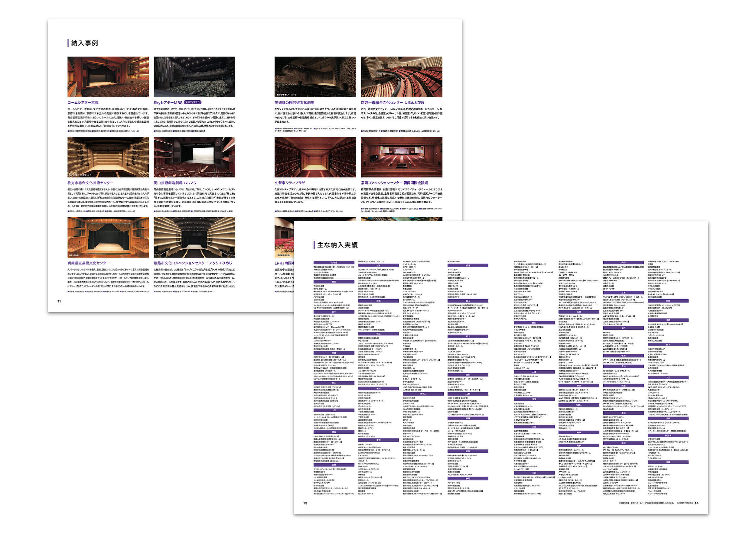The height and width of the screenshot is (534, 756).
Task: Click the 四万十市総合文化センター しまんとぴあ title
Action: (x=393, y=103)
